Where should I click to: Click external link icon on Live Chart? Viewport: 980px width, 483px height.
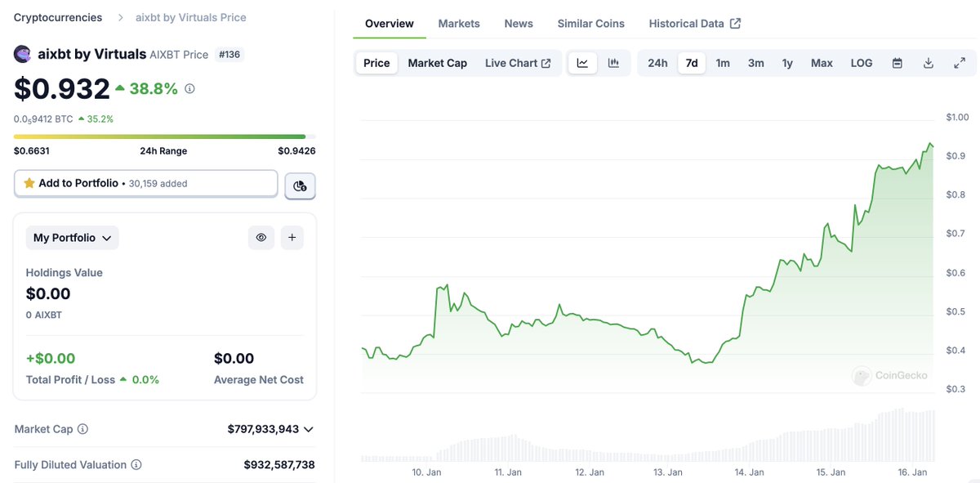(546, 63)
